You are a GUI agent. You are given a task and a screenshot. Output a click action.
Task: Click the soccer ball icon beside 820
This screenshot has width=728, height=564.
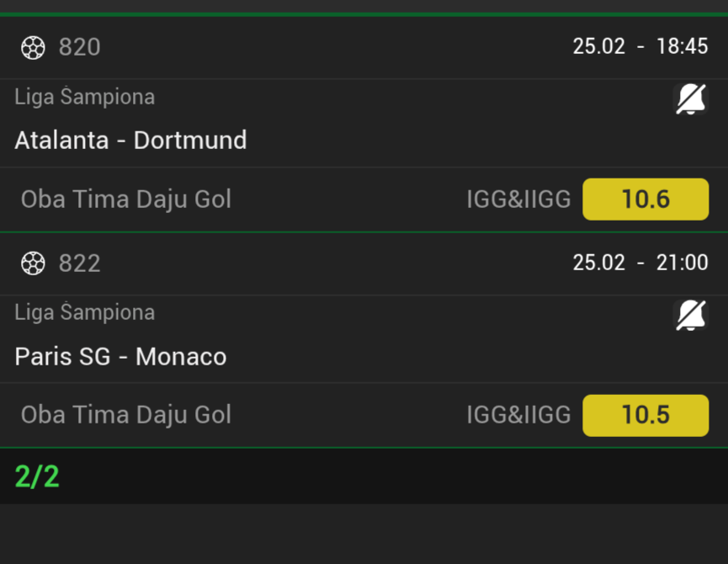pos(33,47)
